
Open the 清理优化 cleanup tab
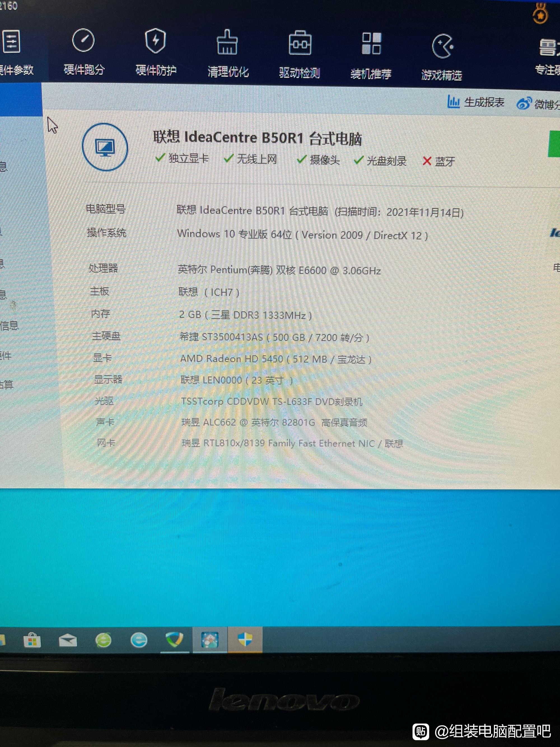point(228,54)
